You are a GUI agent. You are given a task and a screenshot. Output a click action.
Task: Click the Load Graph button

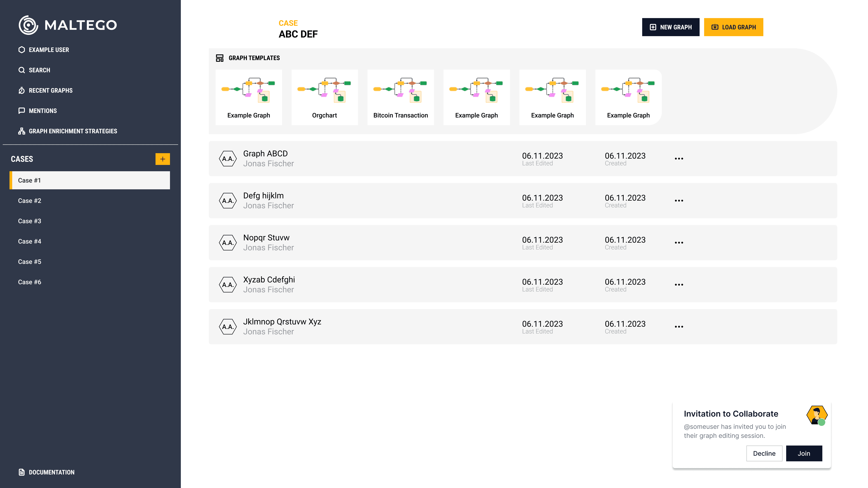click(x=734, y=27)
